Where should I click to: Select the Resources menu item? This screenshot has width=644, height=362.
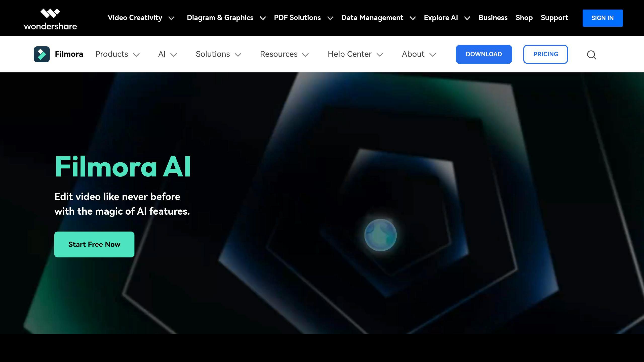279,54
